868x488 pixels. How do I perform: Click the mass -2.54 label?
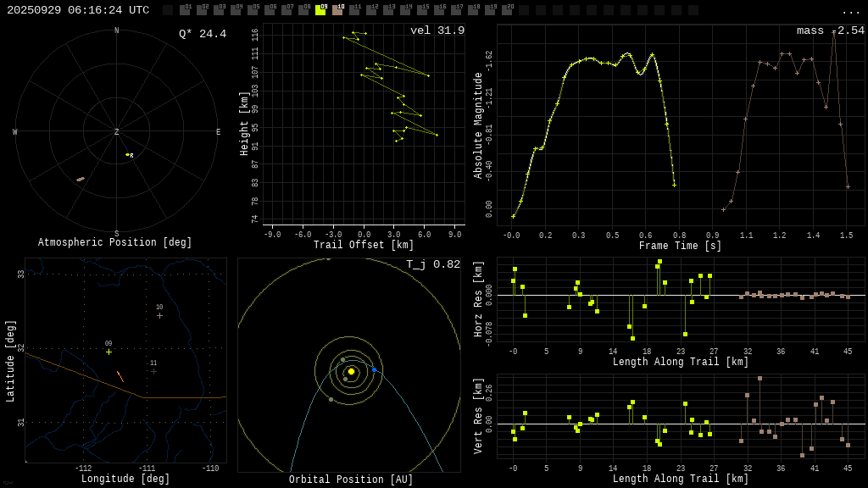coord(830,30)
